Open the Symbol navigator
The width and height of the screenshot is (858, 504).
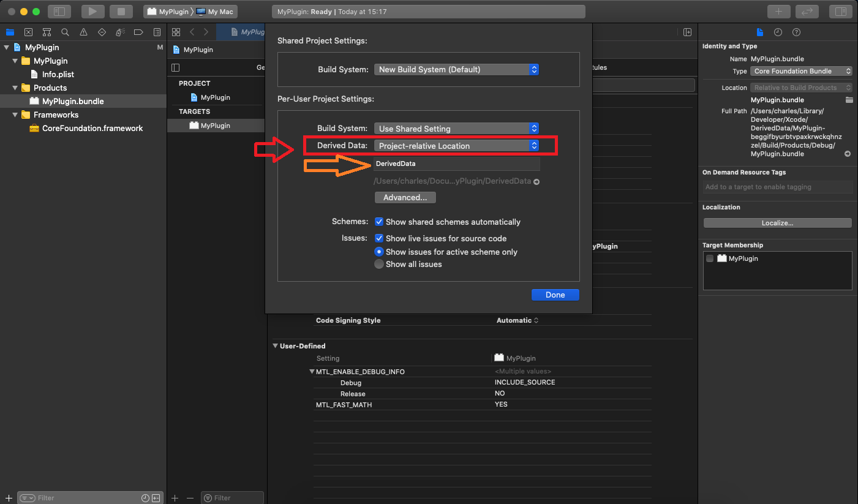[x=47, y=32]
